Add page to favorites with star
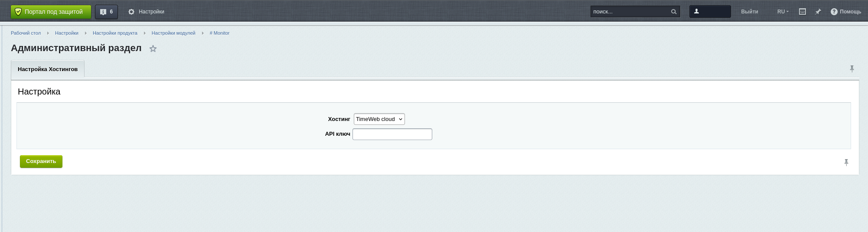Image resolution: width=868 pixels, height=232 pixels. tap(153, 49)
